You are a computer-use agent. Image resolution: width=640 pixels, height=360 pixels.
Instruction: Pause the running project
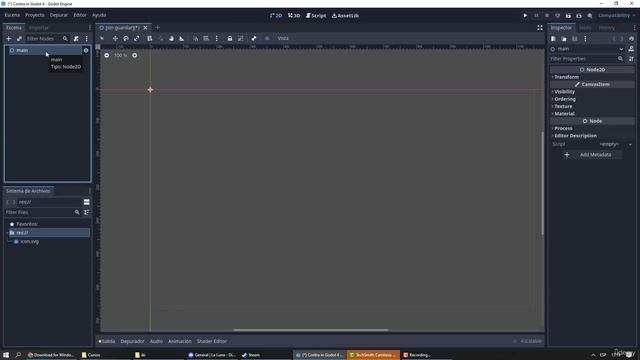tap(536, 16)
